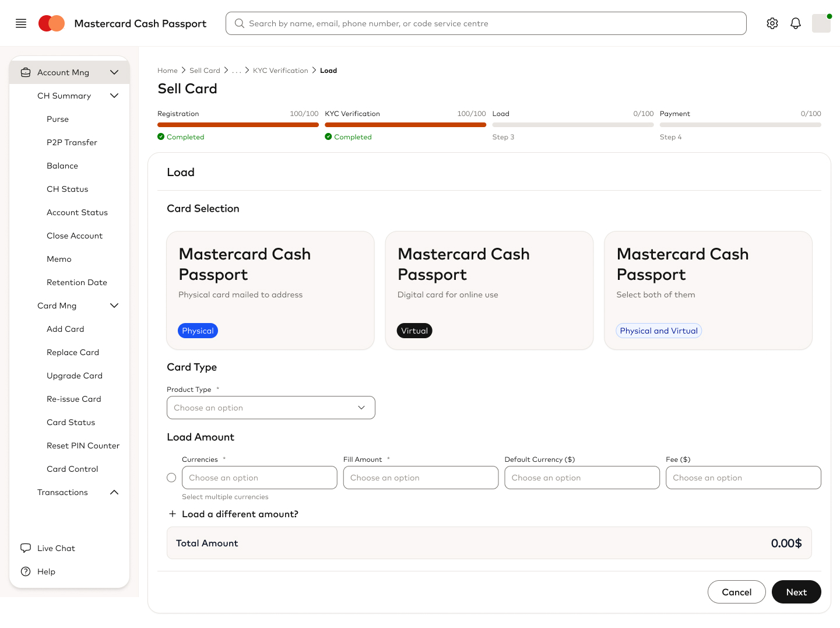The image size is (840, 628).
Task: Go to Balance in sidebar
Action: (62, 166)
